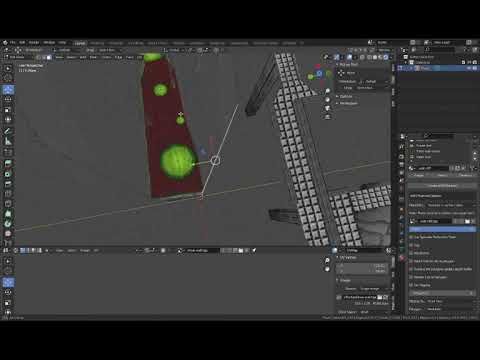This screenshot has width=480, height=360.
Task: Tick the first checkbox under the blue panel header
Action: pos(411,237)
